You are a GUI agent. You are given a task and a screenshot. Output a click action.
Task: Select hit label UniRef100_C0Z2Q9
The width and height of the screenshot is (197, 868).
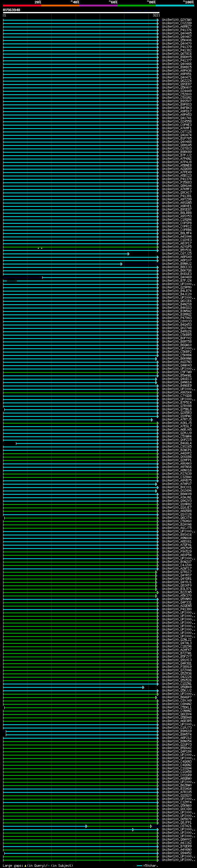[x=177, y=23]
